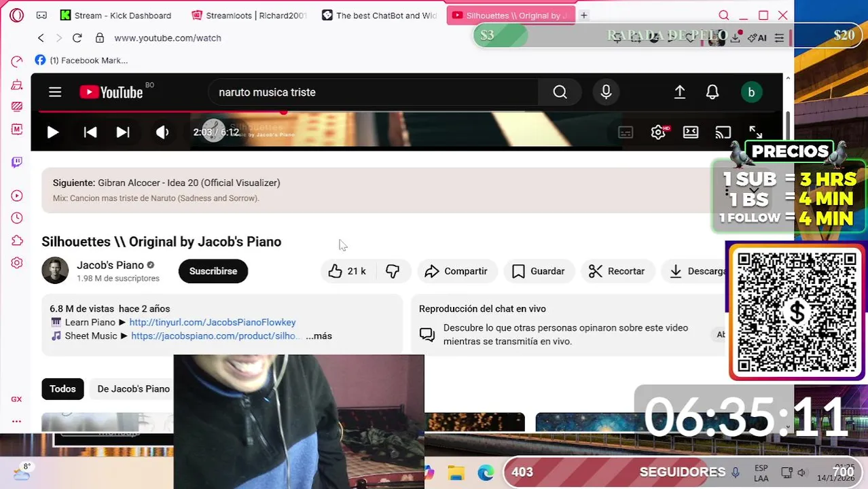868x489 pixels.
Task: Open Twitch panel in Opera sidebar
Action: (17, 162)
